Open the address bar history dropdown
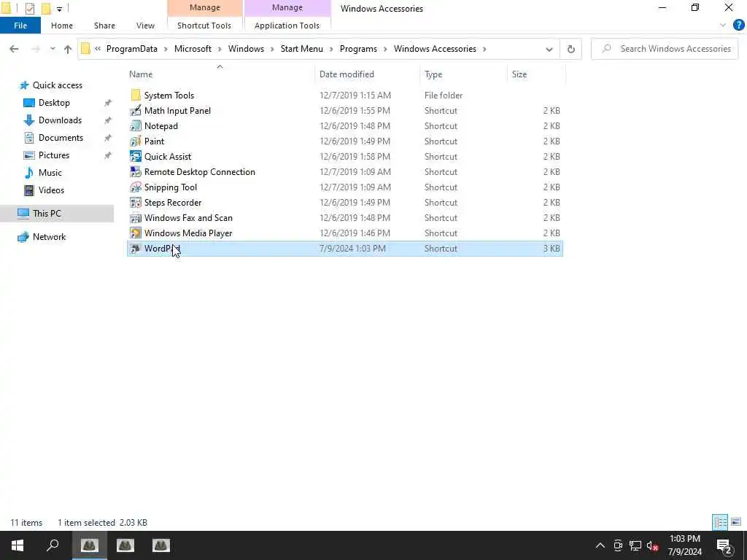This screenshot has width=747, height=560. (549, 49)
